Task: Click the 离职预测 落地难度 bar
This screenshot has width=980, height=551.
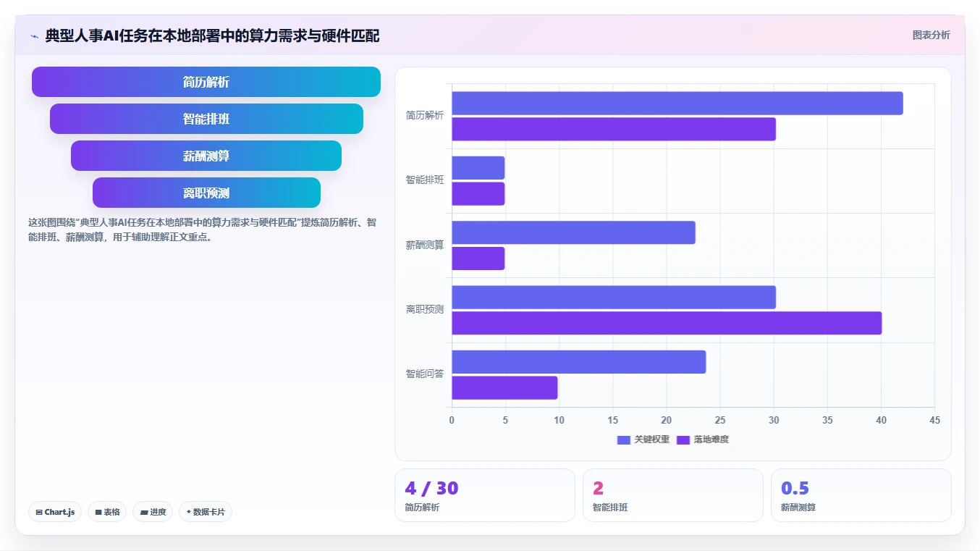Action: [667, 323]
